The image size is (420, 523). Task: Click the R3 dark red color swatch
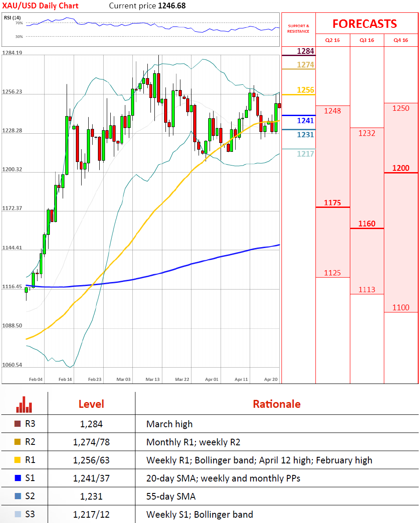pos(18,424)
